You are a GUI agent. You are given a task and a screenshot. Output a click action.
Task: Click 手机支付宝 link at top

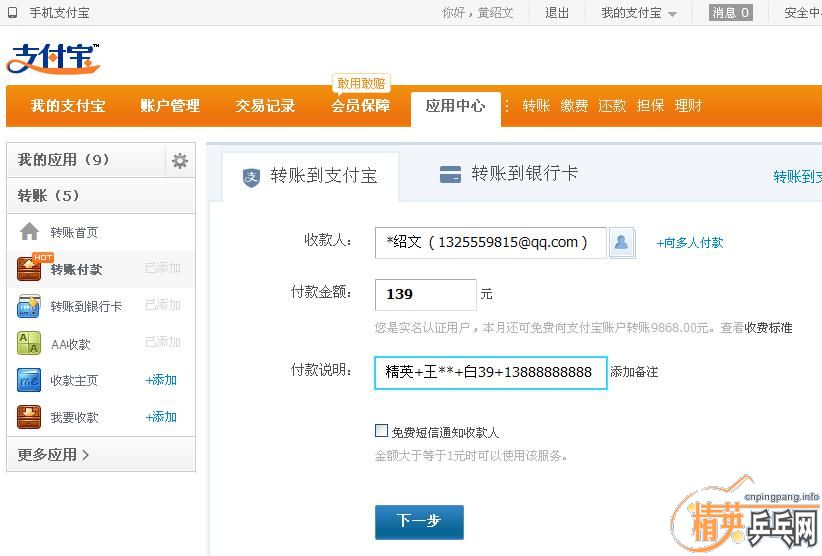tap(59, 13)
